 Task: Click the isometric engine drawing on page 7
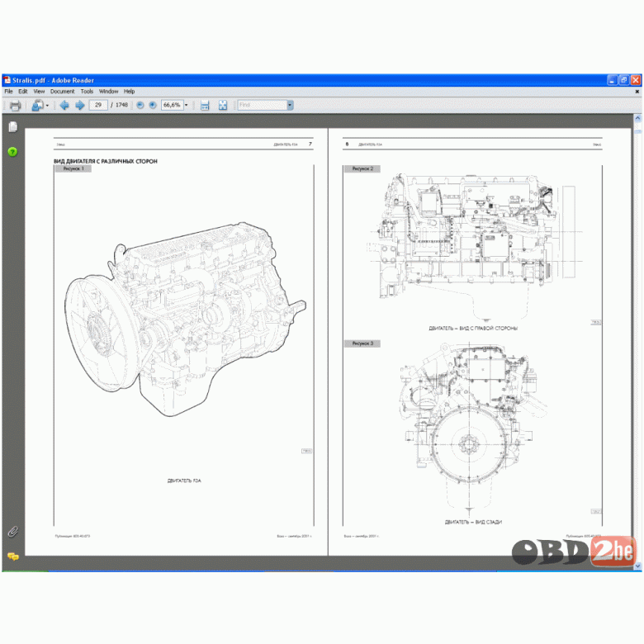tap(185, 320)
